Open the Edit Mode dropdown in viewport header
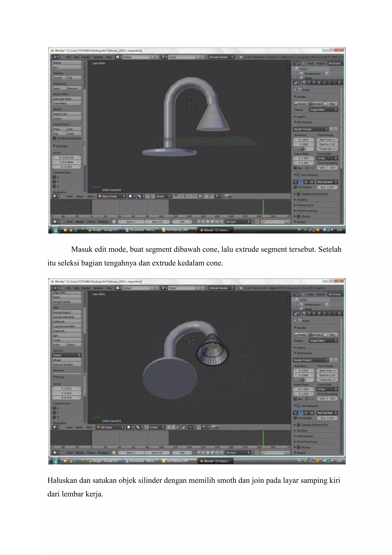Screen dimensions: 392x555 point(110,427)
